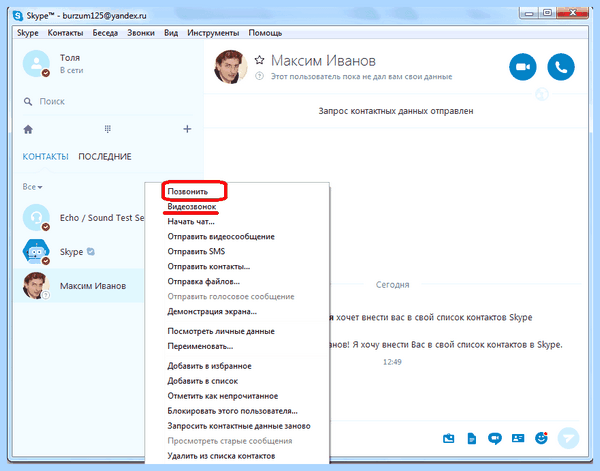Maximize the Skype window
Viewport: 600px width, 471px height.
pos(547,13)
